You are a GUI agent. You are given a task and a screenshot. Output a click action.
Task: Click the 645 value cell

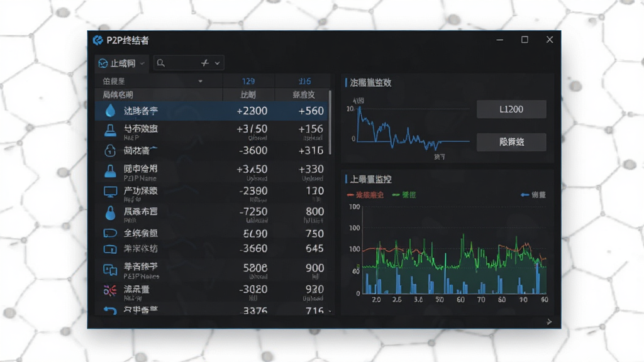[314, 248]
